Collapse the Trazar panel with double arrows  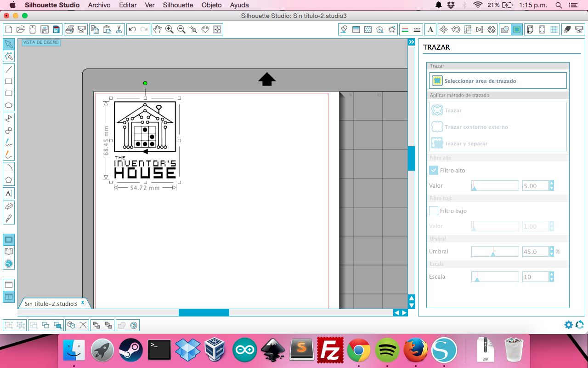412,42
